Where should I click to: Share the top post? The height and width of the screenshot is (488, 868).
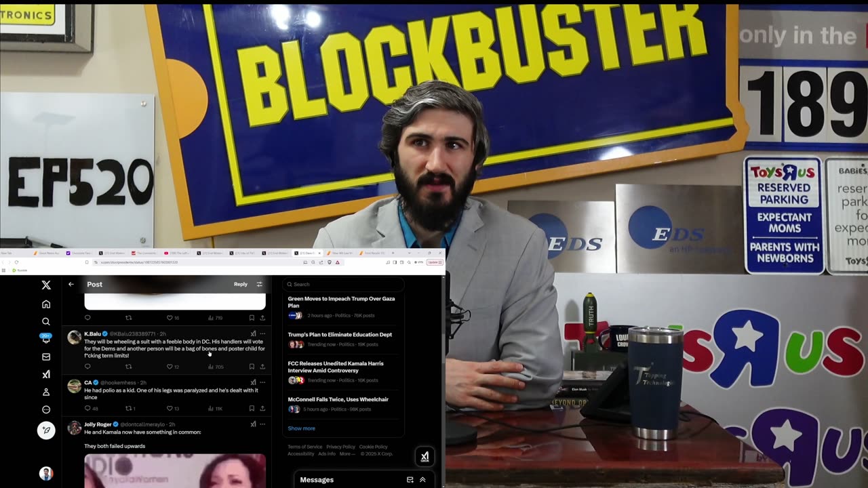tap(262, 318)
